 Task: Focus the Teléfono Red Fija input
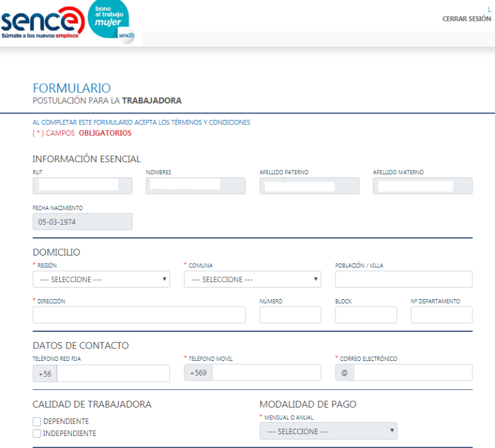click(x=113, y=374)
